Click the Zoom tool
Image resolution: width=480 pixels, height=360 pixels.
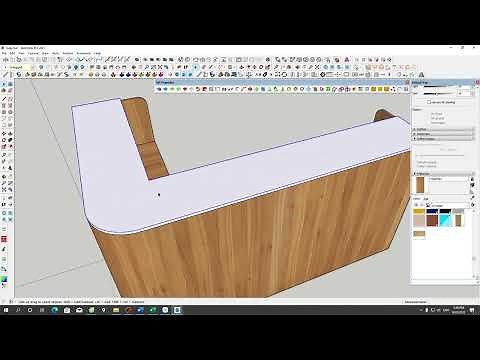pyautogui.click(x=4, y=183)
